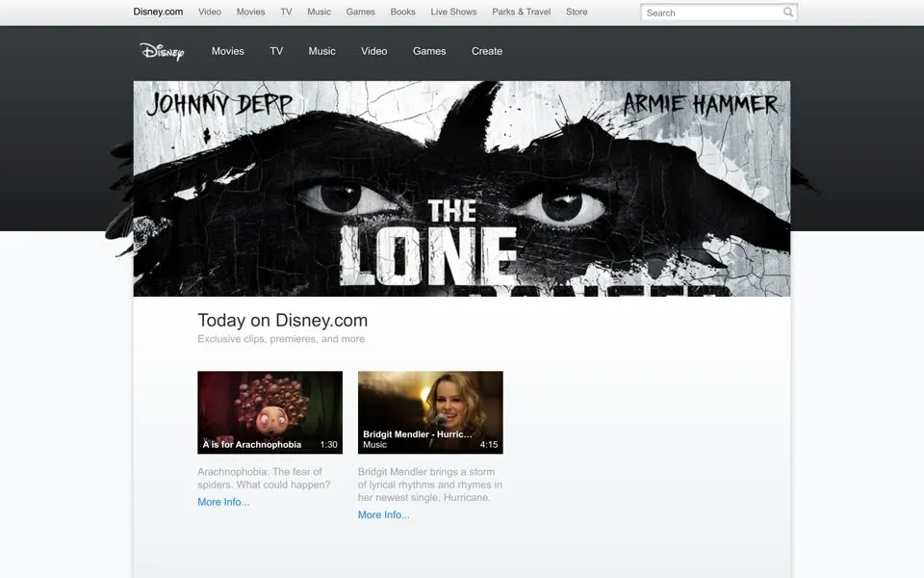
Task: Select Movies in the dark navigation bar
Action: pos(228,51)
